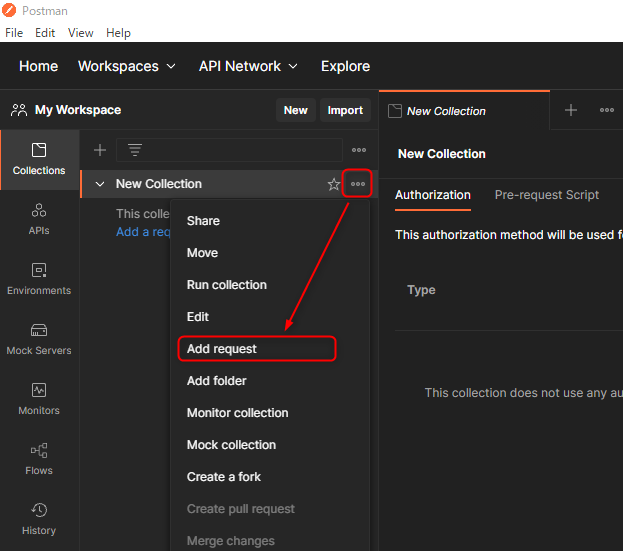Click the New button in the workspace

click(x=296, y=110)
